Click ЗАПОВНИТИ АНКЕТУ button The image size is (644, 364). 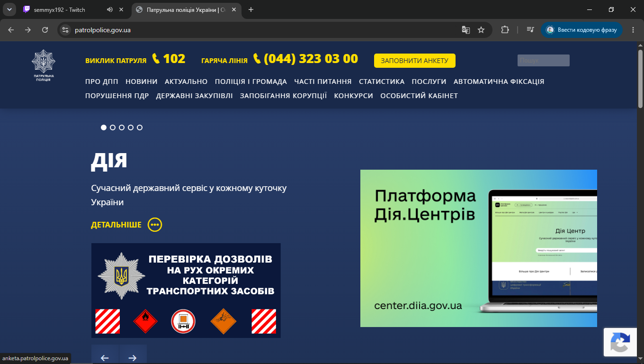coord(415,61)
